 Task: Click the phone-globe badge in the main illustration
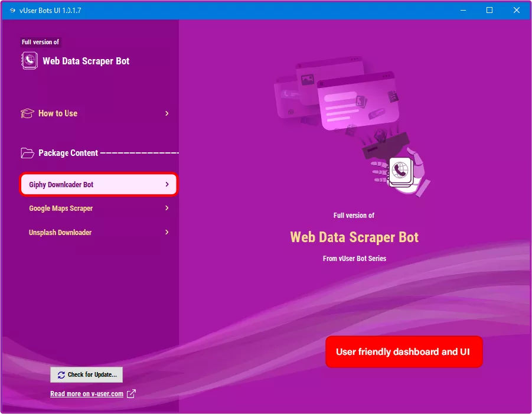click(400, 171)
